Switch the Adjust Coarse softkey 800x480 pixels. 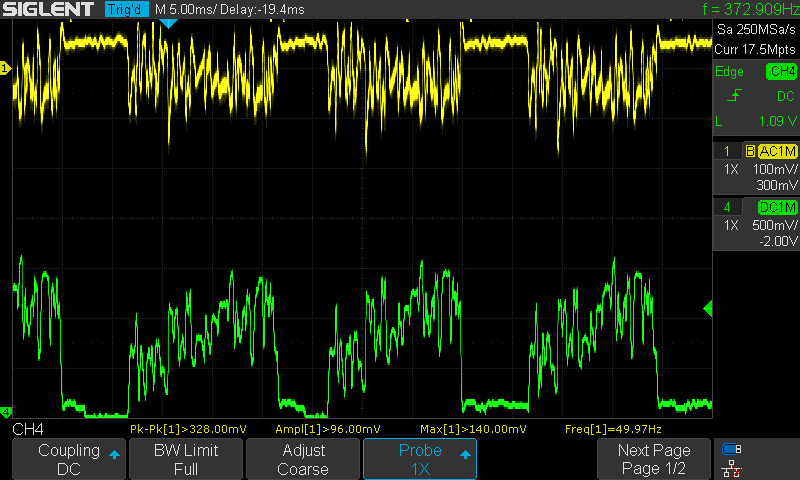[303, 459]
